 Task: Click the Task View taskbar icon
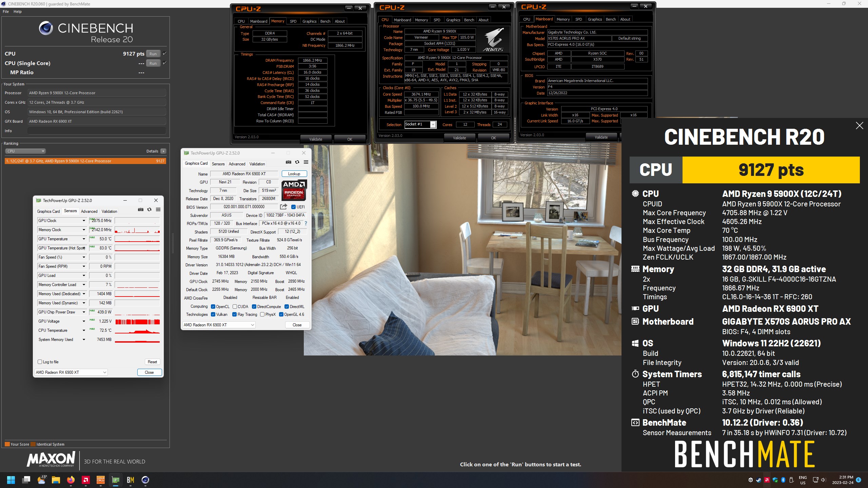click(26, 480)
